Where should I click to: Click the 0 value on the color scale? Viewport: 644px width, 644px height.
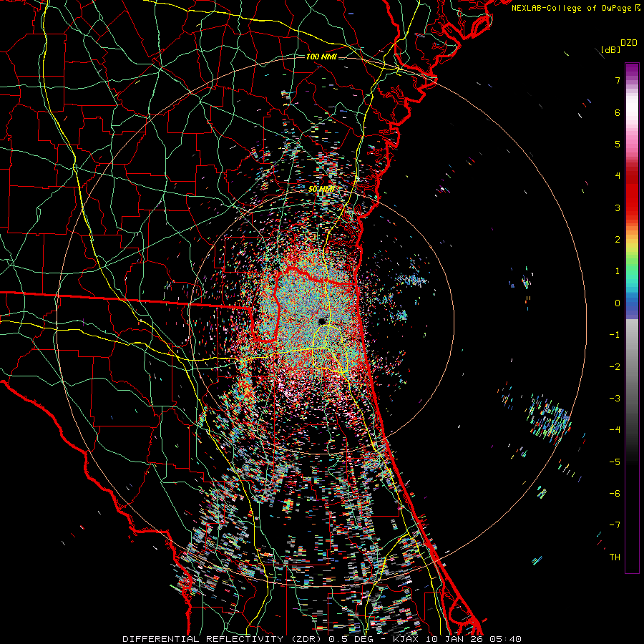[x=618, y=303]
